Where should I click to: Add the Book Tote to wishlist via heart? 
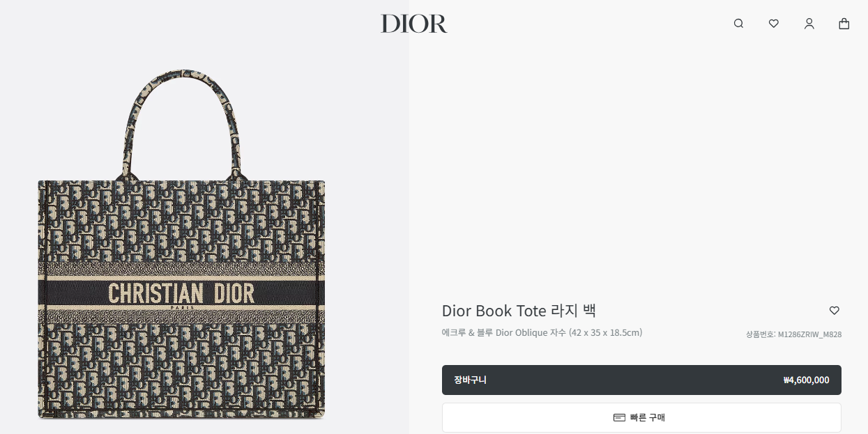pyautogui.click(x=834, y=311)
